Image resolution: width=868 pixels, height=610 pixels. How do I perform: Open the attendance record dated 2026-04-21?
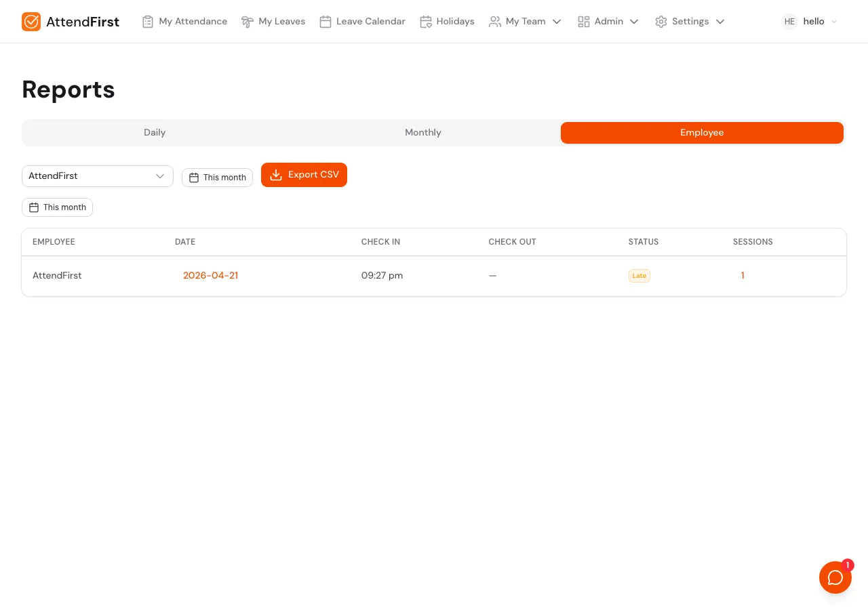[210, 276]
